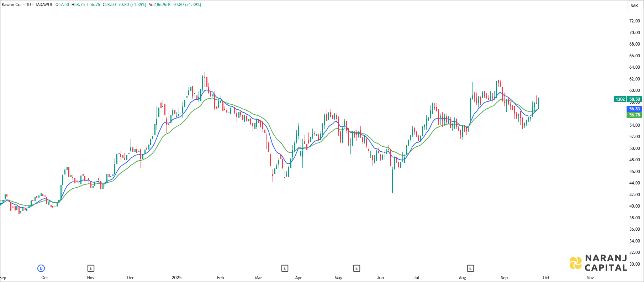Select the green 56.78 indicator price label
Image resolution: width=644 pixels, height=282 pixels.
[x=634, y=115]
